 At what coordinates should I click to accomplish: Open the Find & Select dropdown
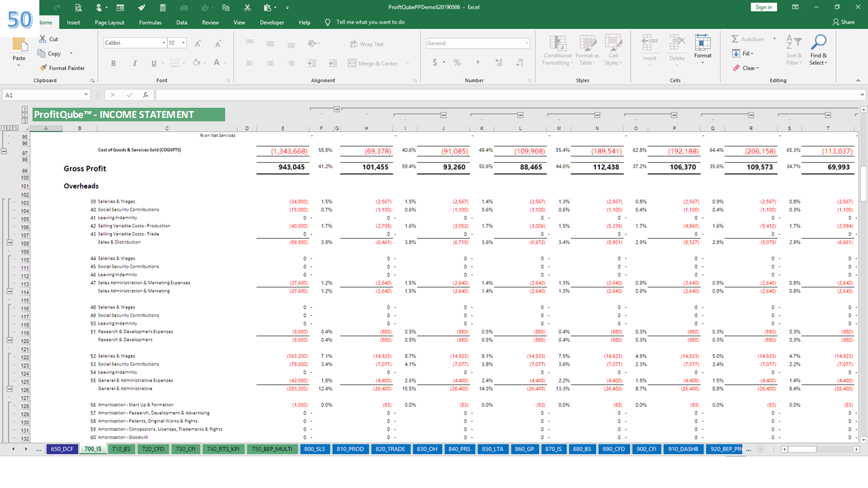(x=818, y=51)
